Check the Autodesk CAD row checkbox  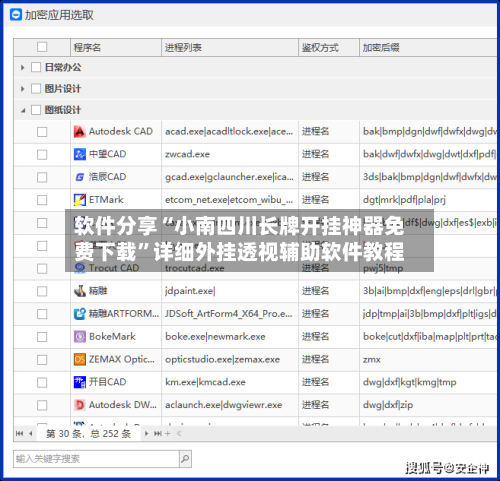pyautogui.click(x=42, y=132)
